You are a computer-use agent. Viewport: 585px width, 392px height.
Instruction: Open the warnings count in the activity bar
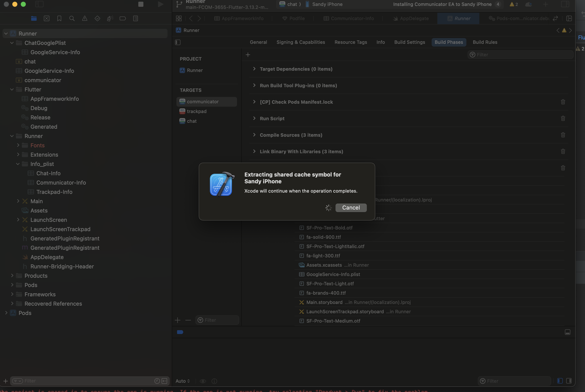514,4
